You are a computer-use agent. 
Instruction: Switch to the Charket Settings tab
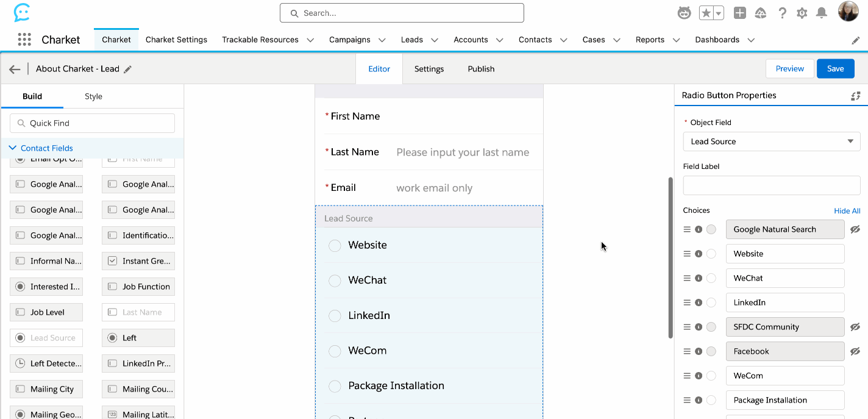176,40
